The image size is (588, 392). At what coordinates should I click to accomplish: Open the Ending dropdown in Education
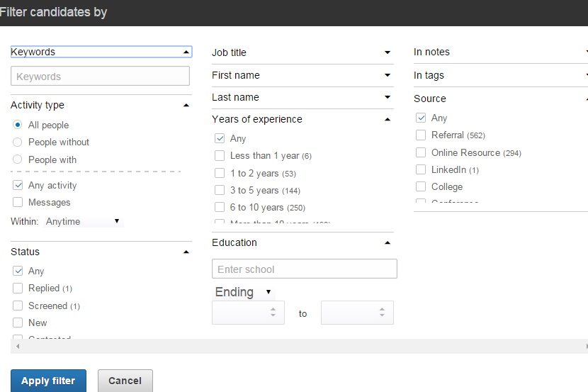(x=243, y=292)
